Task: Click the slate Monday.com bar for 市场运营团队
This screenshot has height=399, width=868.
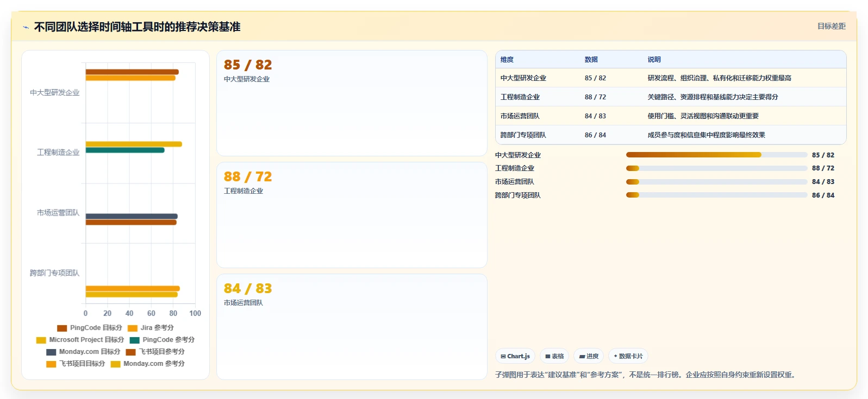Action: [132, 216]
